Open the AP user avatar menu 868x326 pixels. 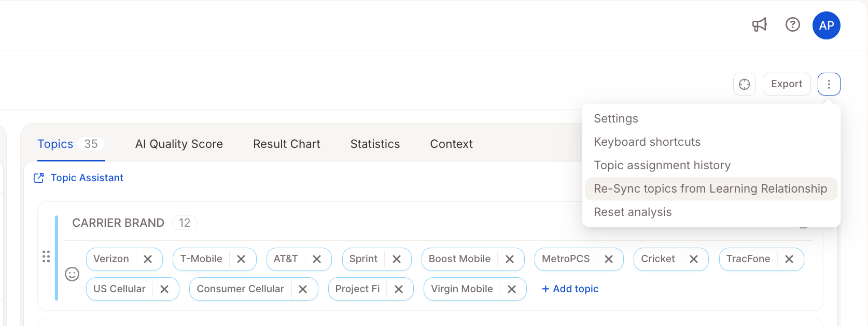pyautogui.click(x=827, y=25)
